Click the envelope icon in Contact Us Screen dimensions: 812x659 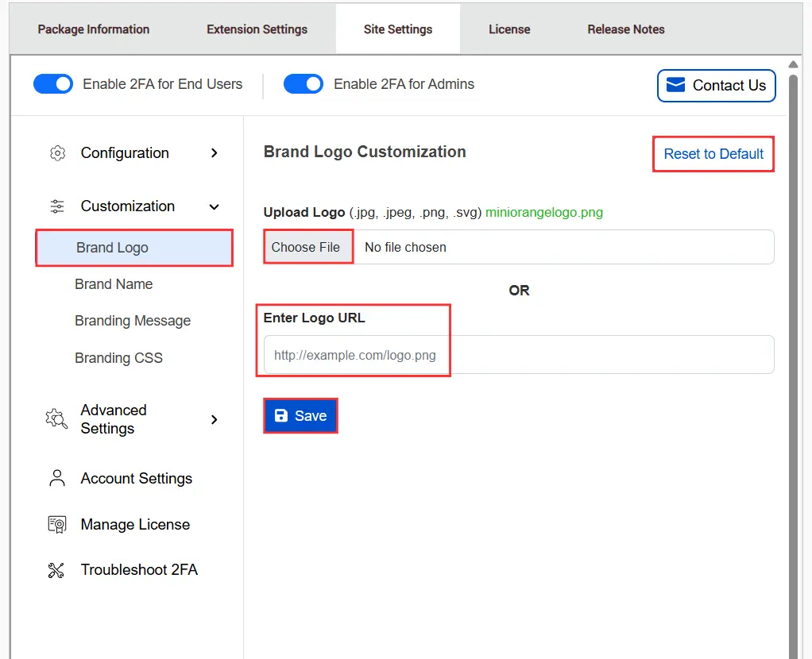[x=675, y=86]
